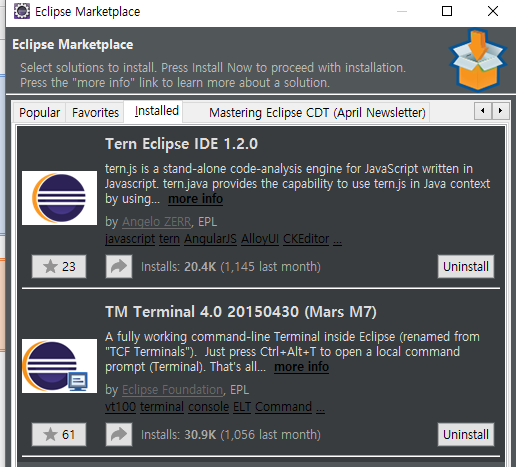
Task: Click the Tern Eclipse IDE logo thumbnail
Action: (59, 198)
